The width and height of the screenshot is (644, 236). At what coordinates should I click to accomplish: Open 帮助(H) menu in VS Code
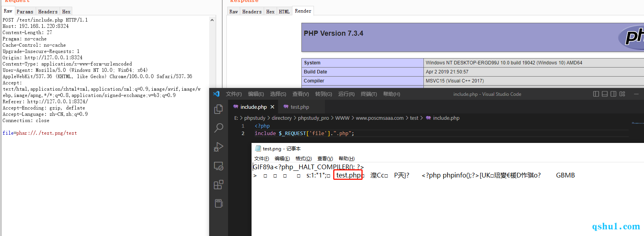pos(392,94)
